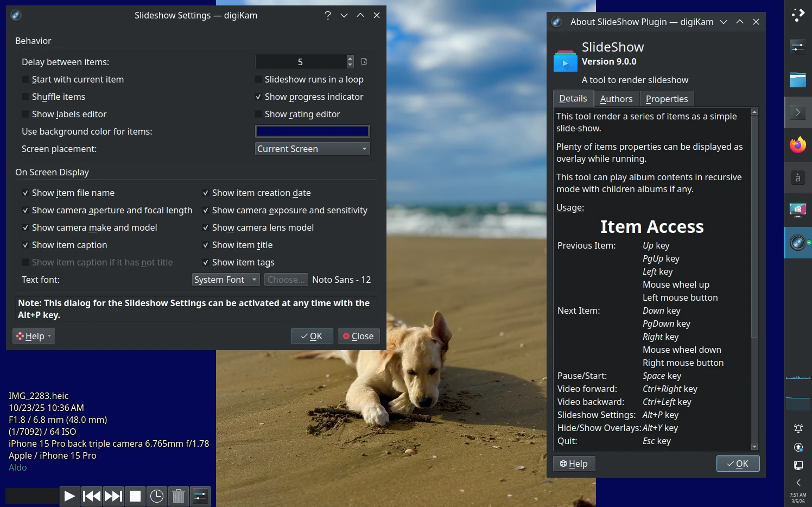Click OK to apply slideshow settings

(312, 336)
